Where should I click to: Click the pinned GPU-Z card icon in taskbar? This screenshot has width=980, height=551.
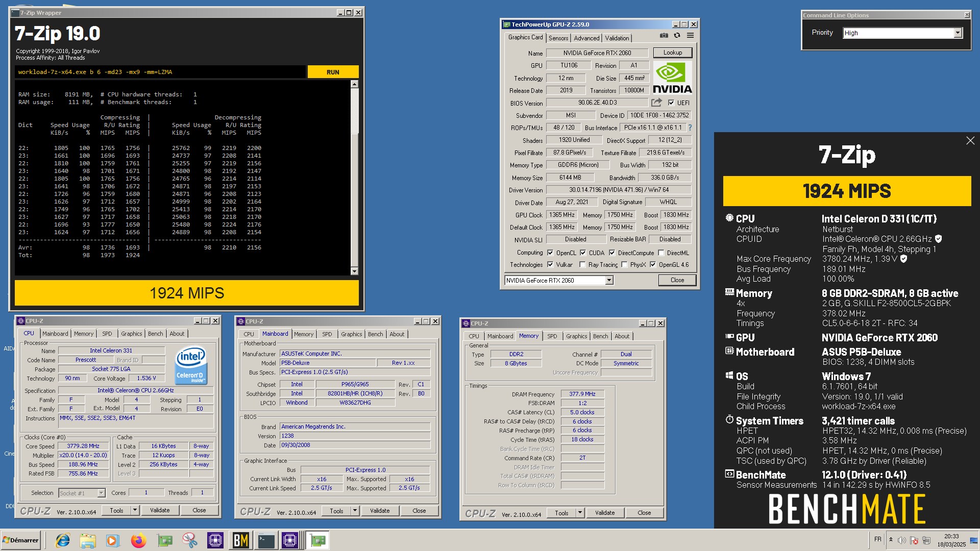pos(164,540)
